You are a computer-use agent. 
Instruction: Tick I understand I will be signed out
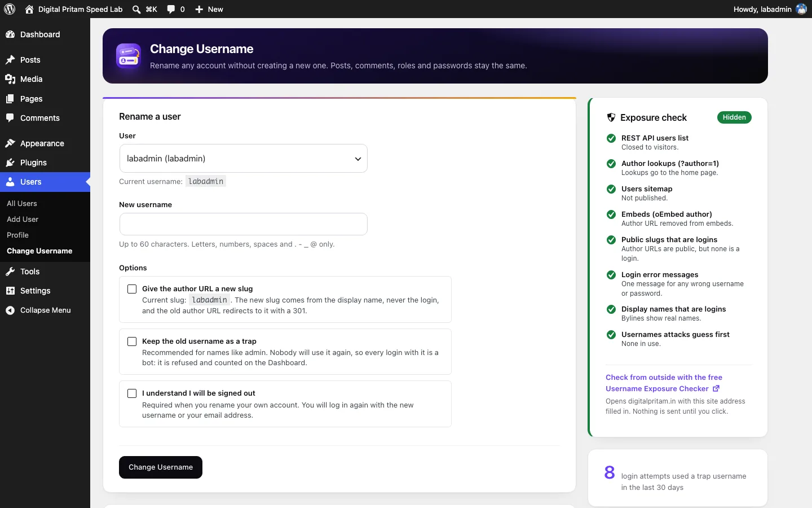132,393
